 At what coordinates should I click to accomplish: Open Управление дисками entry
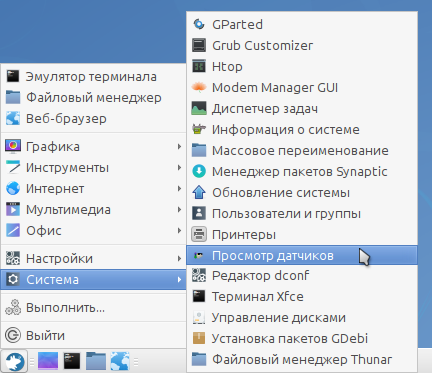(x=302, y=317)
